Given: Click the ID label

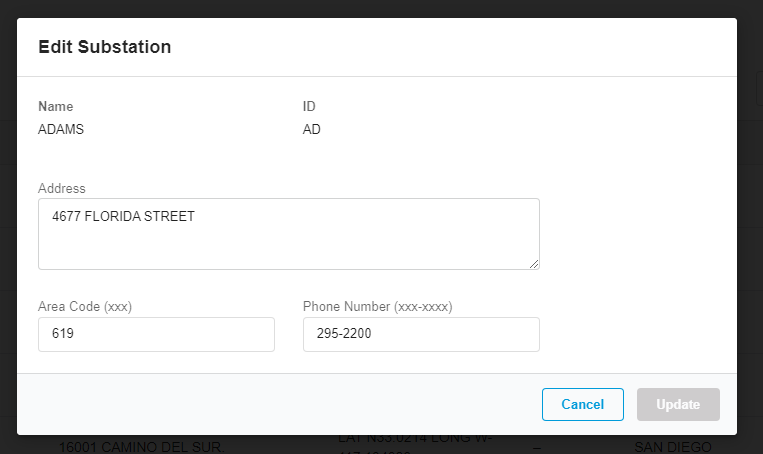Looking at the screenshot, I should click(309, 106).
